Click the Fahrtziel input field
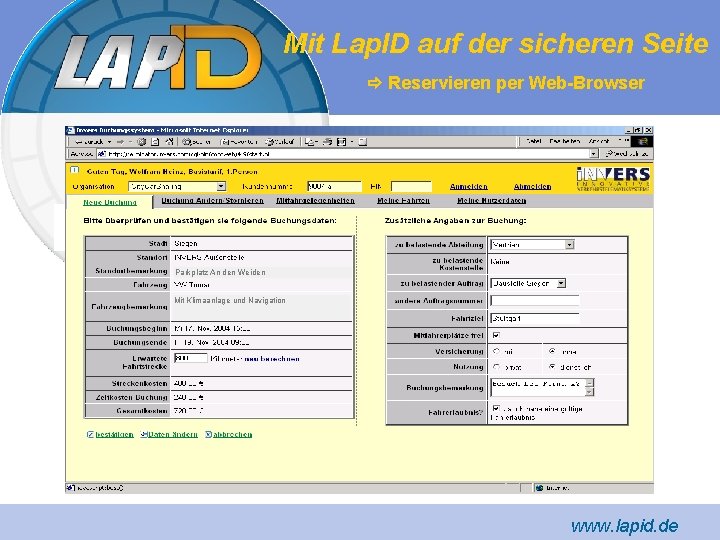 point(535,318)
